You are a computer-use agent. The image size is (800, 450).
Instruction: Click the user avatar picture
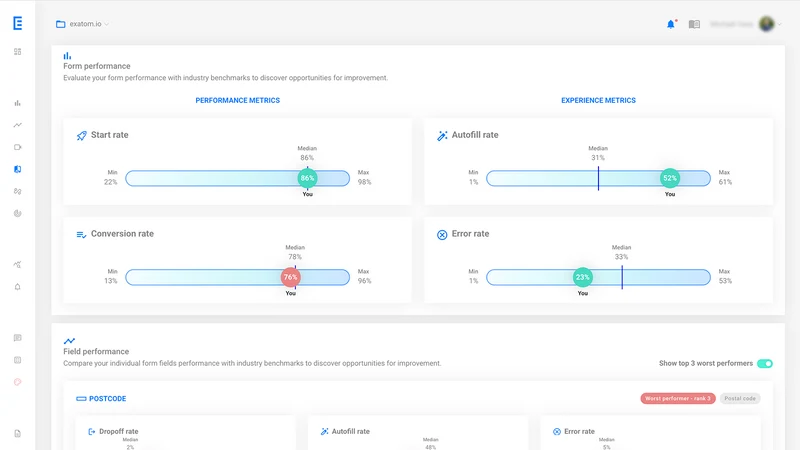tap(766, 23)
